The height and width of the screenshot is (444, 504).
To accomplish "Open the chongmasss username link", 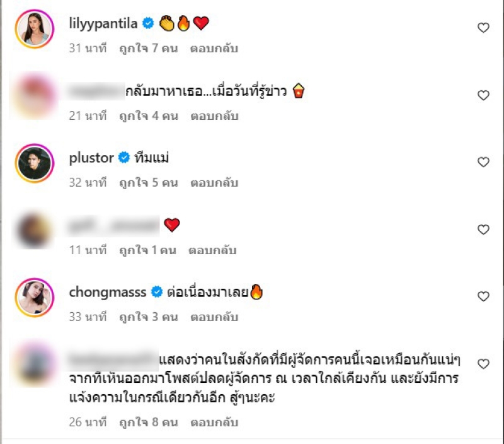I will click(108, 292).
